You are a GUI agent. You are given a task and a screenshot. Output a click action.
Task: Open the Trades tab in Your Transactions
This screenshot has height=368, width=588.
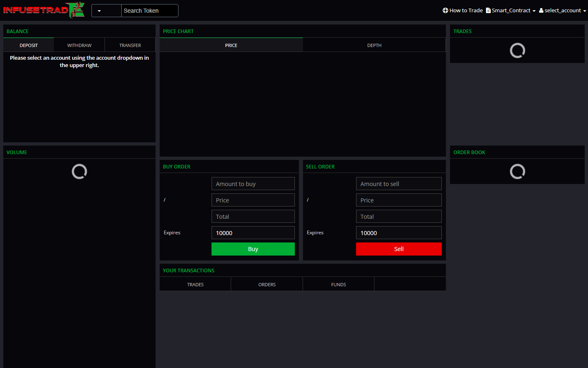tap(195, 284)
